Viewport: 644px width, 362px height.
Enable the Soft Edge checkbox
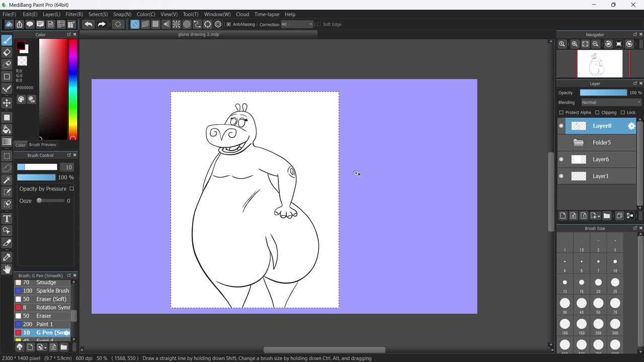[319, 24]
